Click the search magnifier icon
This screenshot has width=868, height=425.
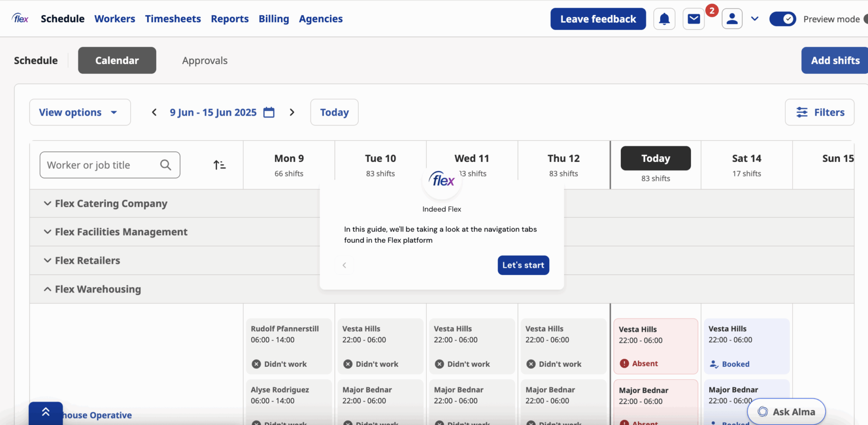point(166,165)
